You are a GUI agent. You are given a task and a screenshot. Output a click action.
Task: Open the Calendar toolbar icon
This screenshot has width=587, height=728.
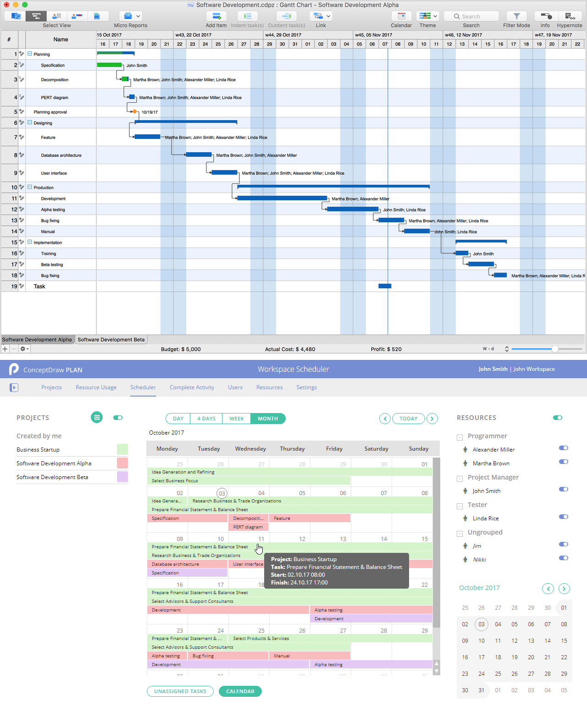coord(401,16)
